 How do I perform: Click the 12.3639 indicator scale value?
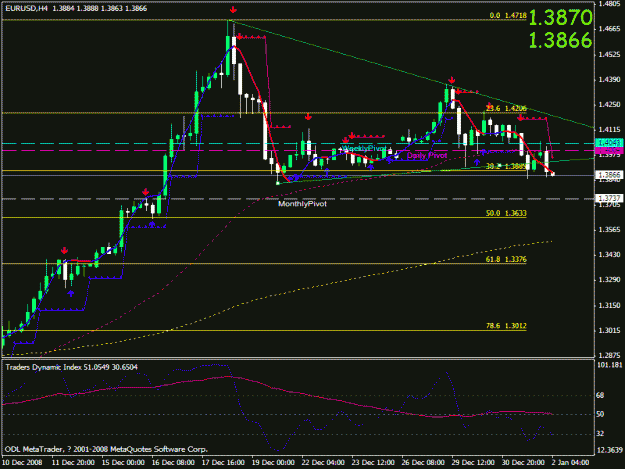[609, 450]
